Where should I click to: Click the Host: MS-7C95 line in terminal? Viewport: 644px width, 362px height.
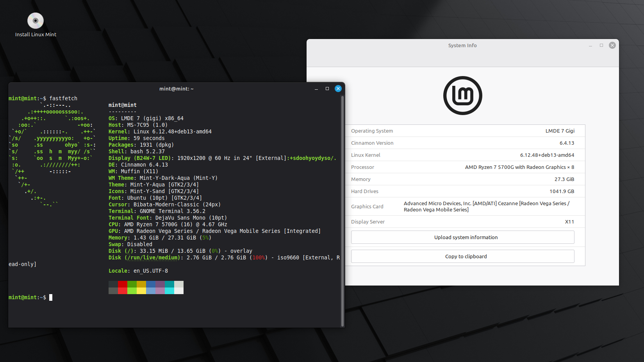[x=138, y=125]
